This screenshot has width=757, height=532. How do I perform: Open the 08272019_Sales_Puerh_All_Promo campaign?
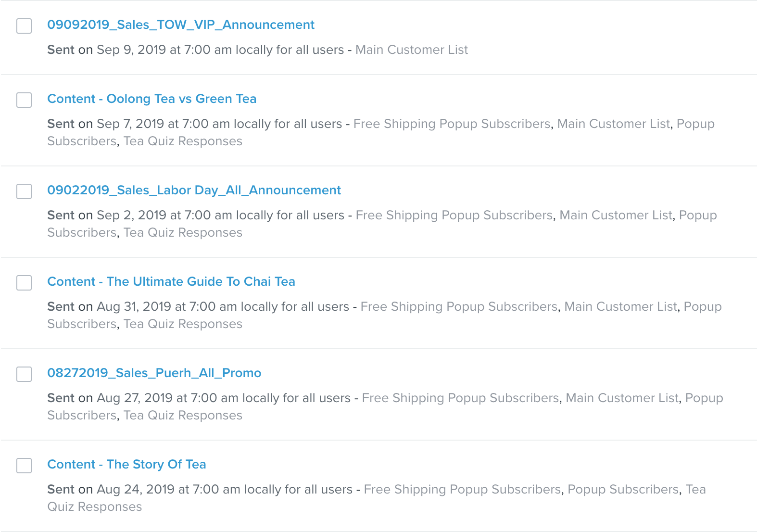[154, 373]
